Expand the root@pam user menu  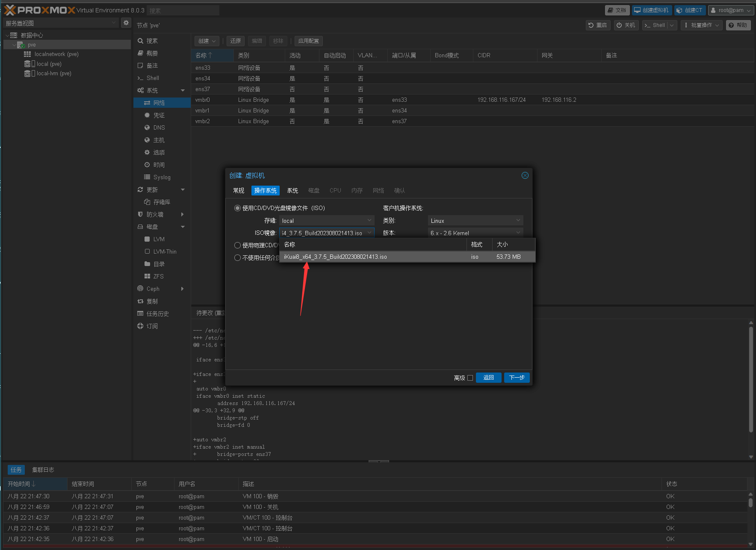tap(731, 10)
